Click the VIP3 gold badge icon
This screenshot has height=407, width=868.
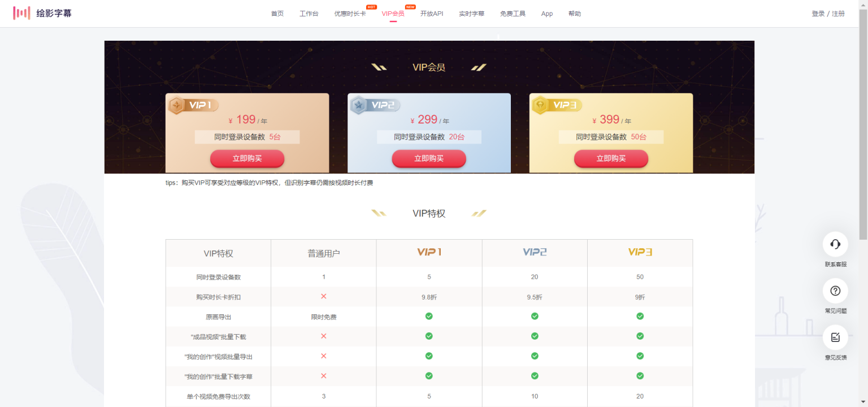(x=541, y=105)
